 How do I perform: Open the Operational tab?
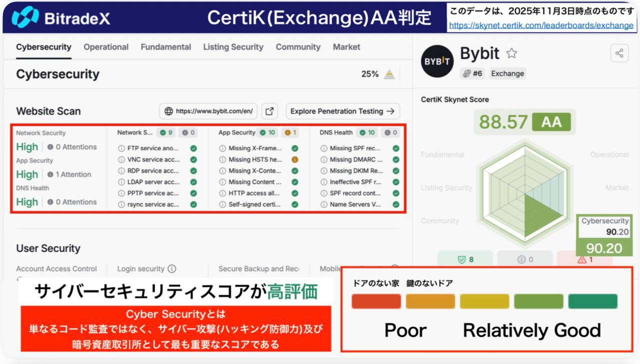[x=106, y=47]
